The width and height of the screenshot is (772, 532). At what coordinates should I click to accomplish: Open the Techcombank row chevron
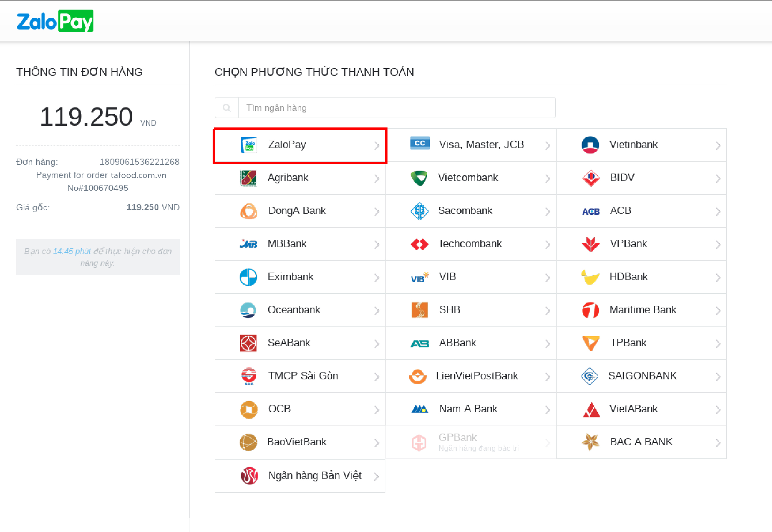(548, 245)
